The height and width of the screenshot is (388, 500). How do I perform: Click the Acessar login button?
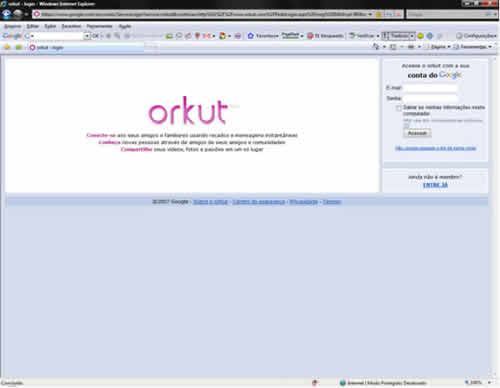[x=417, y=133]
